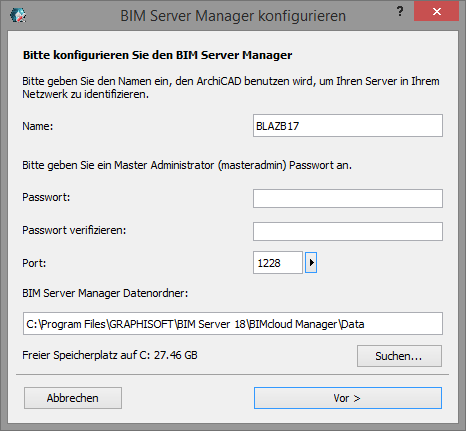Click the BIM Server app icon in title bar
Screen dimensions: 466x431
tap(18, 15)
